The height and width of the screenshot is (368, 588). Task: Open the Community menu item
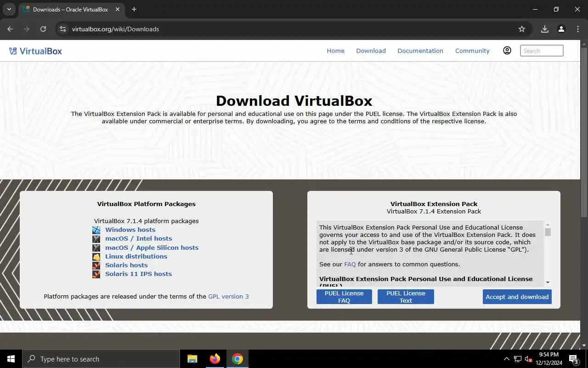click(x=472, y=51)
